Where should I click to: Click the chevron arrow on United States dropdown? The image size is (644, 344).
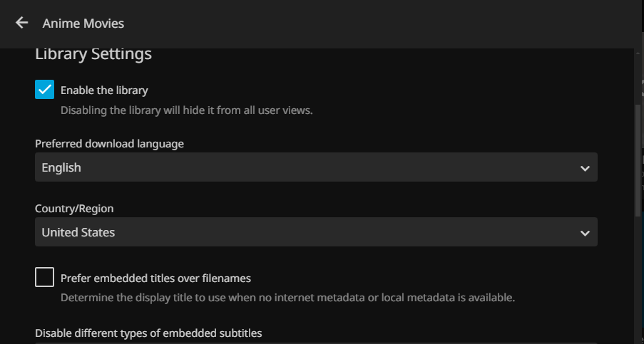(585, 234)
